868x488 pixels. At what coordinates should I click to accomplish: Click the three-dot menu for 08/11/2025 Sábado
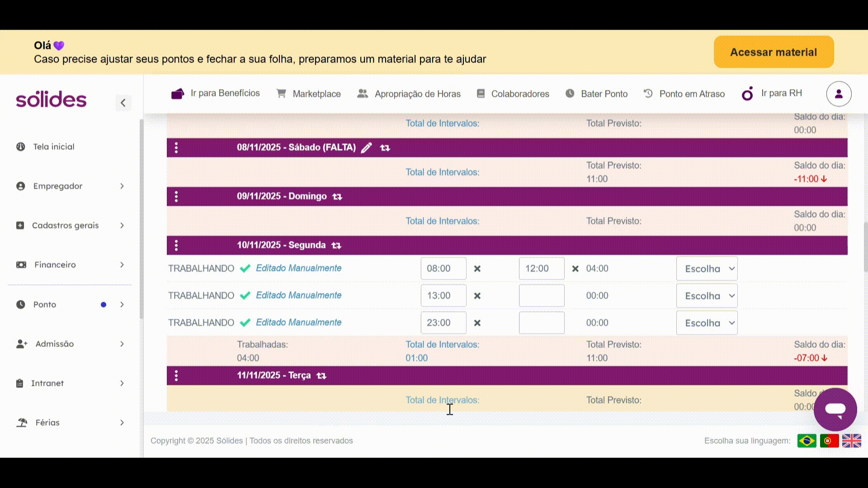coord(176,148)
